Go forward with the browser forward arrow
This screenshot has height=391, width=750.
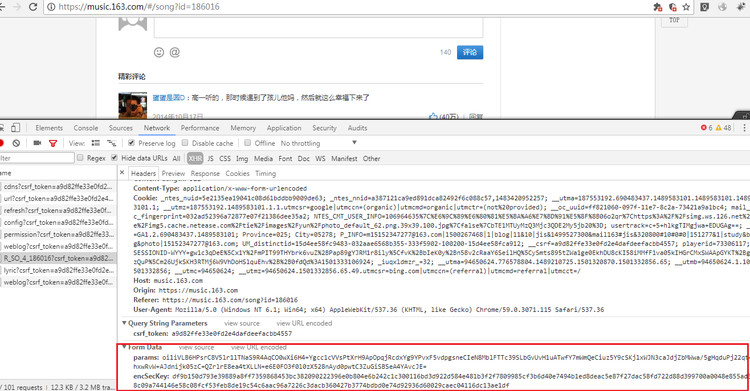click(x=17, y=7)
